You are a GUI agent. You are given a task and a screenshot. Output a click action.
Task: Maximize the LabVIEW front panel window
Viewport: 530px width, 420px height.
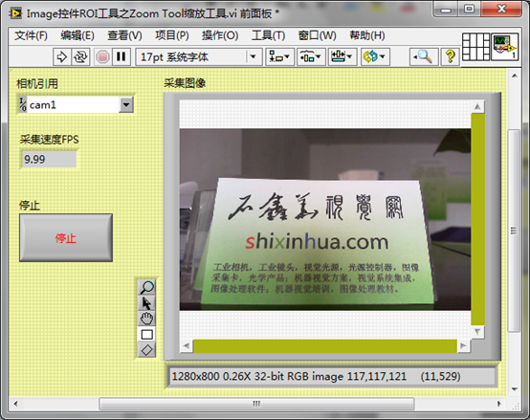coord(469,10)
